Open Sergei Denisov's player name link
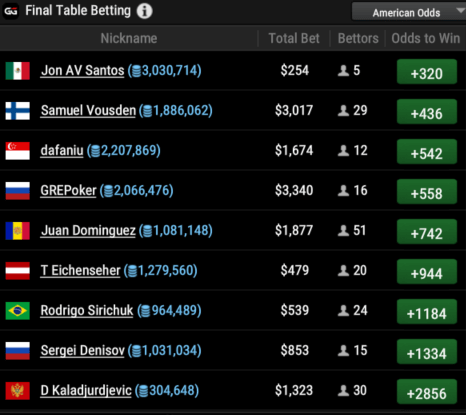The width and height of the screenshot is (466, 415). (82, 350)
